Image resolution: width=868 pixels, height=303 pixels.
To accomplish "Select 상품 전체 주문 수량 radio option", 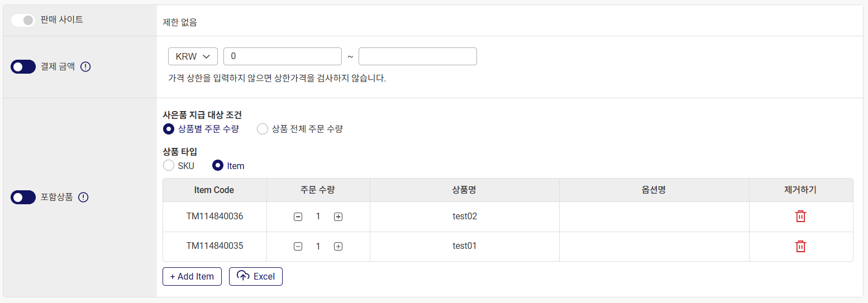I will click(263, 129).
